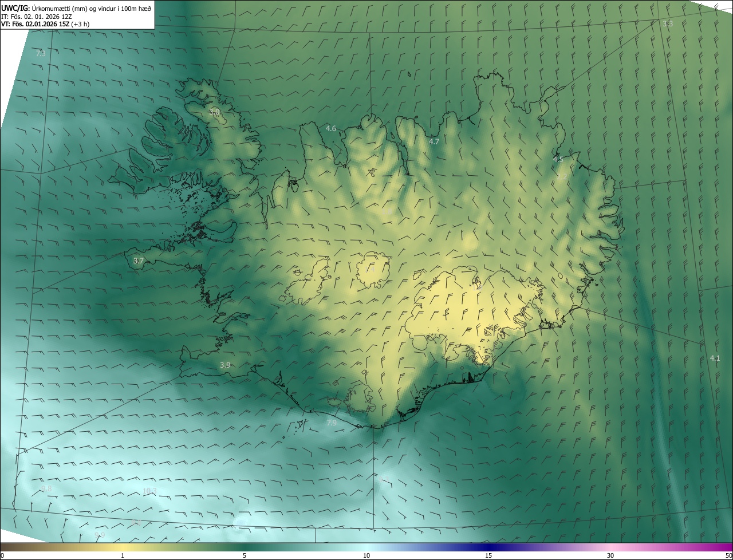Screen dimensions: 733x560
Task: Click the 5 tick on color scale
Action: (245, 555)
